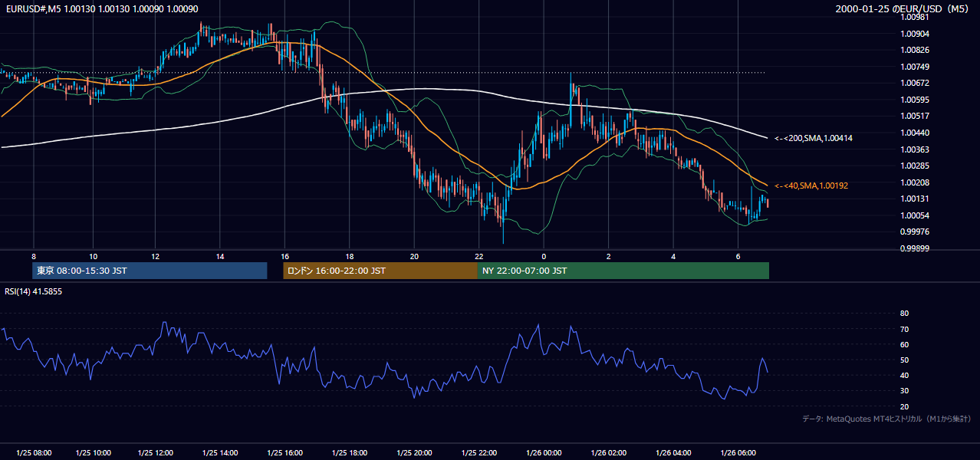Click the Tokyo 08:00-15:30 JST session bar
Screen dimensions: 980x460
pos(150,271)
